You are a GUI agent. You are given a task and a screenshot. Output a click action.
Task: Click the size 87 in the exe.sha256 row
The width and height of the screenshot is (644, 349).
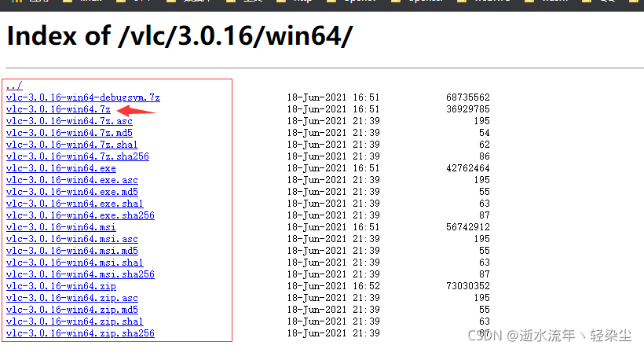[485, 215]
